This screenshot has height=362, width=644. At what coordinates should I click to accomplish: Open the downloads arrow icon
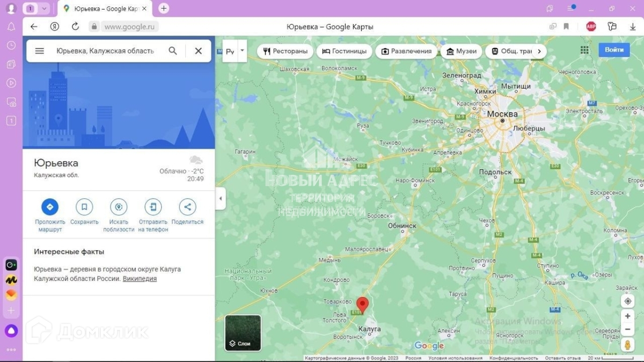click(x=633, y=26)
